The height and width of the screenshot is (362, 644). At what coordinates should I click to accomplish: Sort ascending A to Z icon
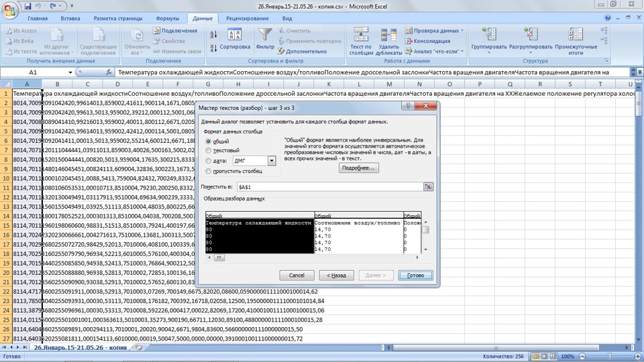[x=213, y=34]
